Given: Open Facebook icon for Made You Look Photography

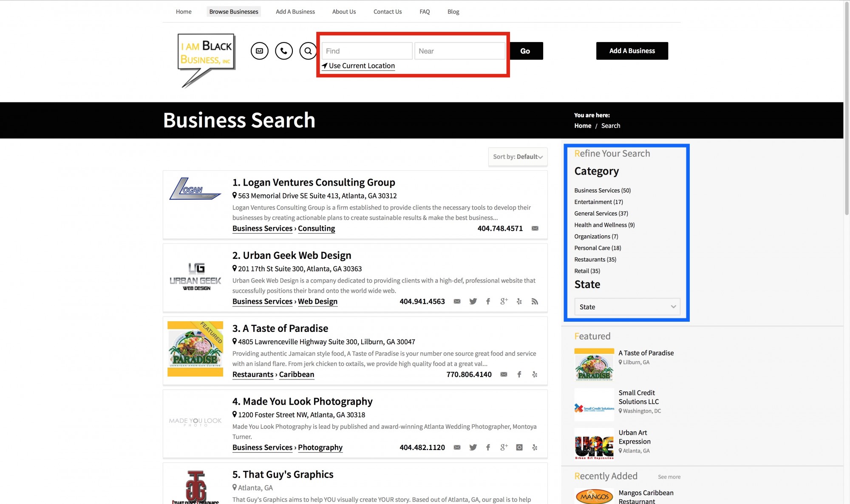Looking at the screenshot, I should tap(488, 448).
